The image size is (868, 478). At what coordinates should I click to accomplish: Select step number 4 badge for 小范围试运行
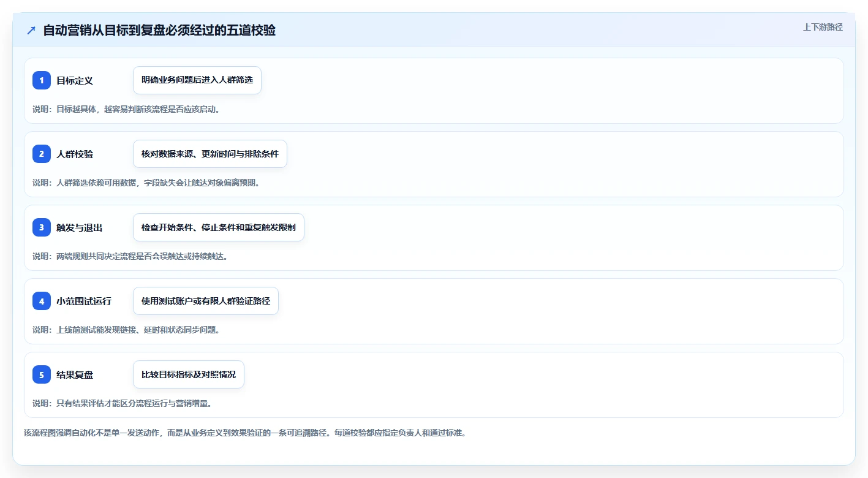[x=42, y=301]
